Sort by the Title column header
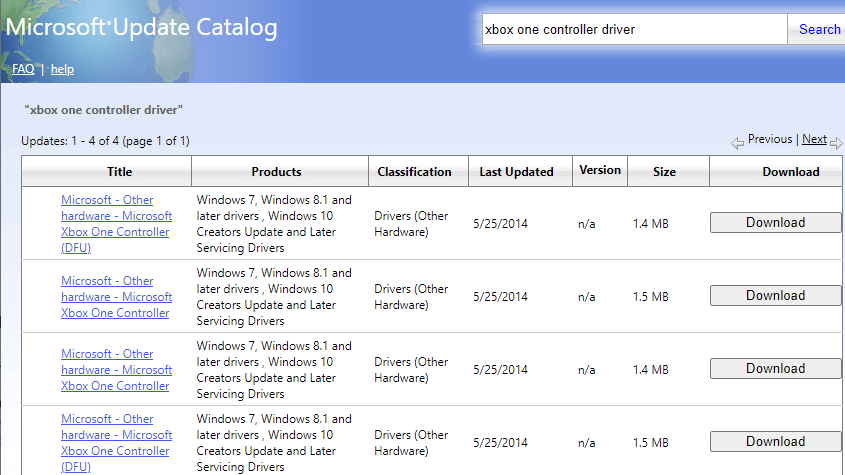 (x=107, y=171)
